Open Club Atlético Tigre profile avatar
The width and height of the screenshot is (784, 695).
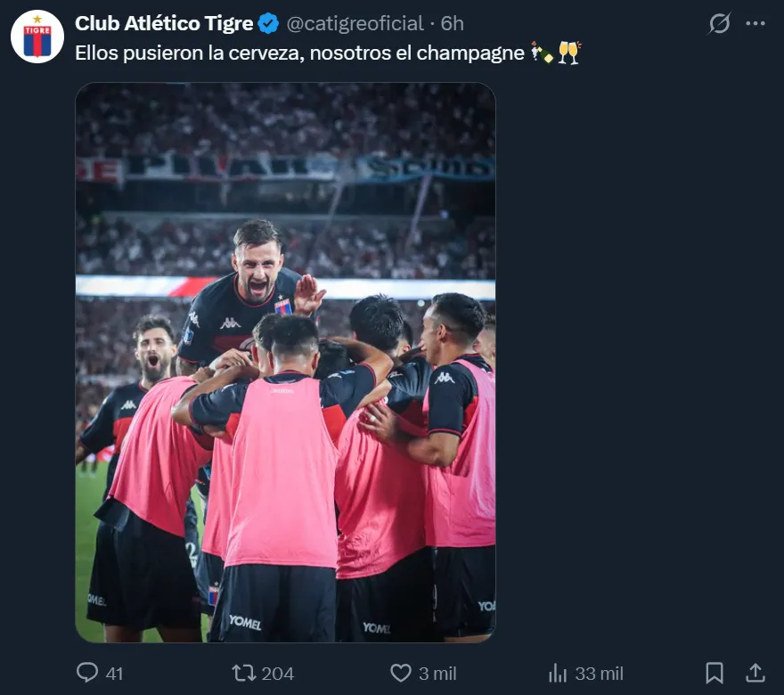(37, 37)
